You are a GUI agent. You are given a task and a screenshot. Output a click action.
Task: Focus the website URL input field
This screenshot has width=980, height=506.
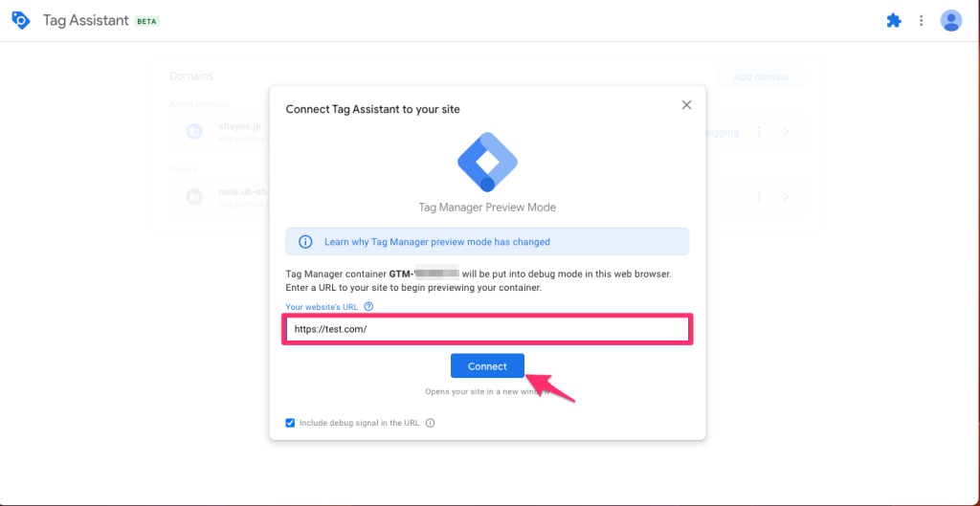coord(487,329)
